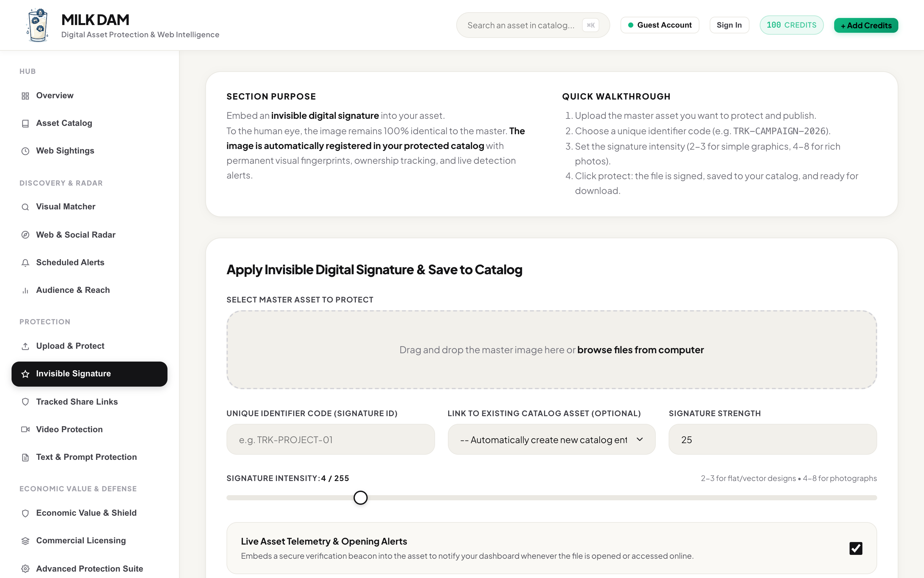Open Video Protection in sidebar
This screenshot has width=924, height=578.
[89, 429]
